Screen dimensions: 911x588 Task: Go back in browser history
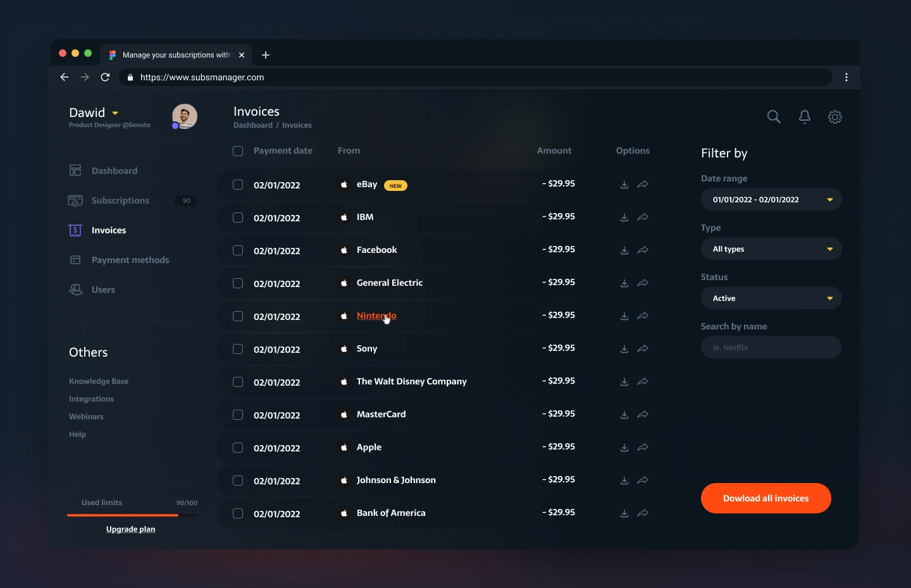[65, 77]
